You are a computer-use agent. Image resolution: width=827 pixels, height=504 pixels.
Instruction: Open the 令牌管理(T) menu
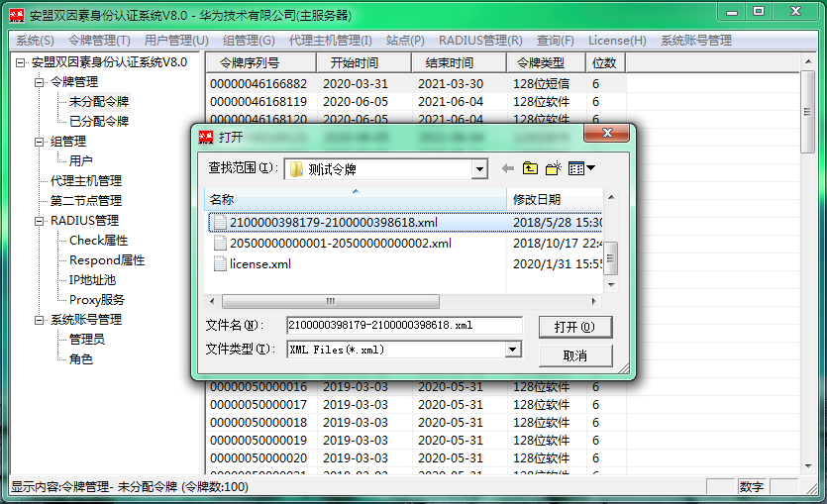click(x=99, y=41)
